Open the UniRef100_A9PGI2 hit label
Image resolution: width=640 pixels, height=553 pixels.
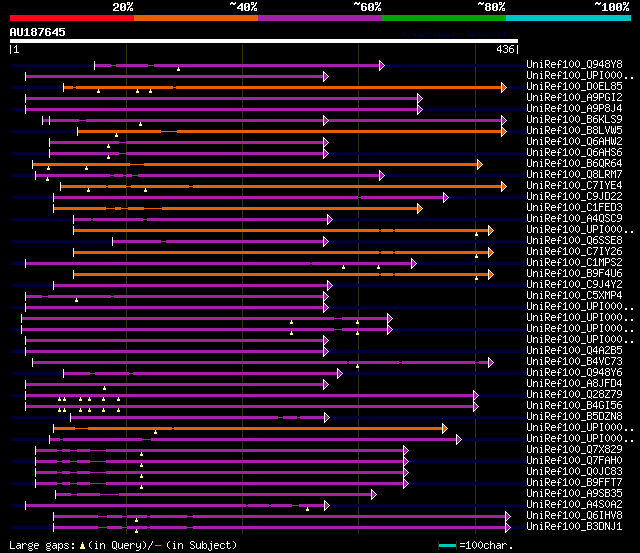coord(574,98)
